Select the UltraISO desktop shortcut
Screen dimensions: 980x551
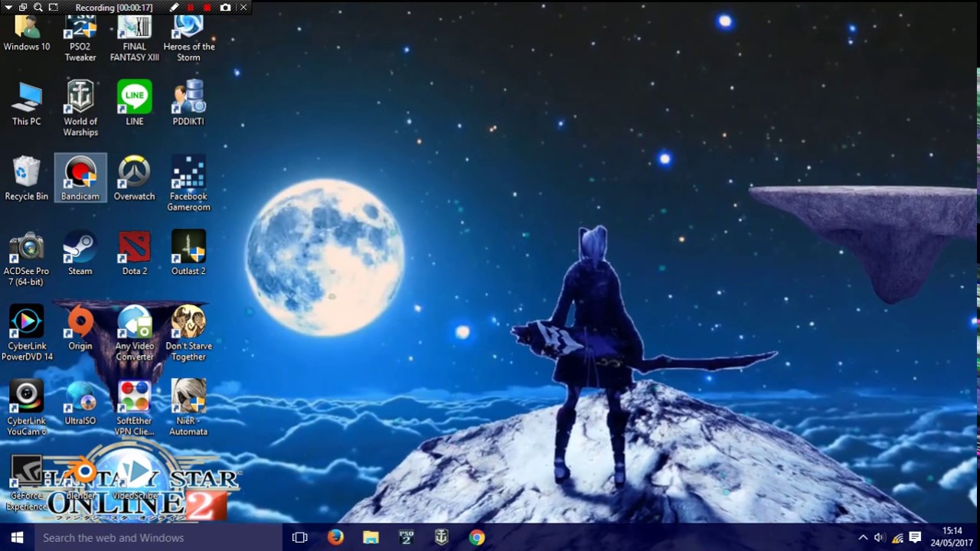coord(80,403)
